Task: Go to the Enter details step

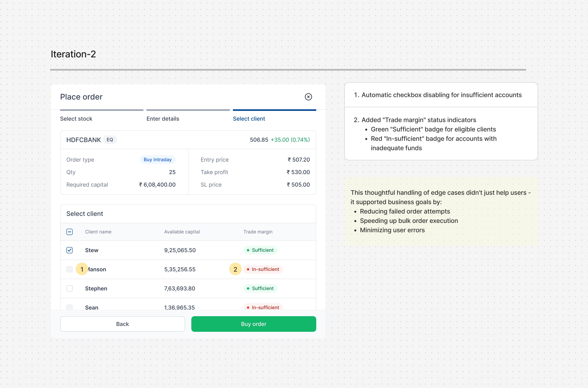Action: pyautogui.click(x=163, y=118)
